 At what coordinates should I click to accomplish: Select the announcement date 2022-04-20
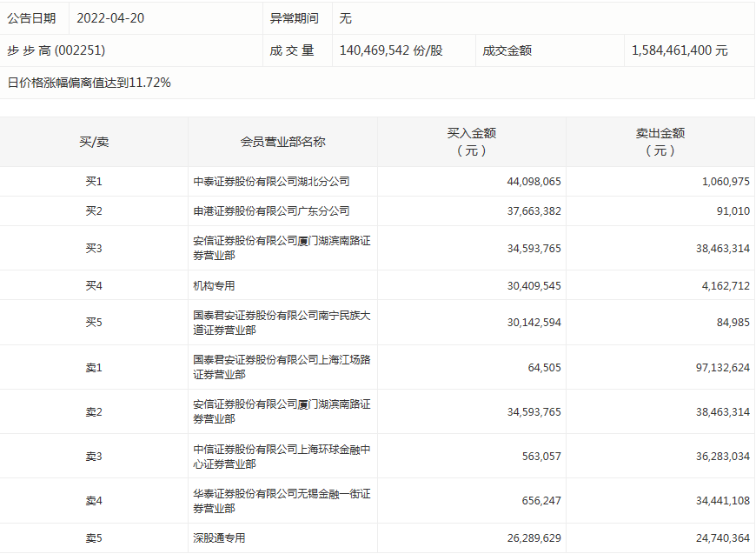tap(110, 18)
